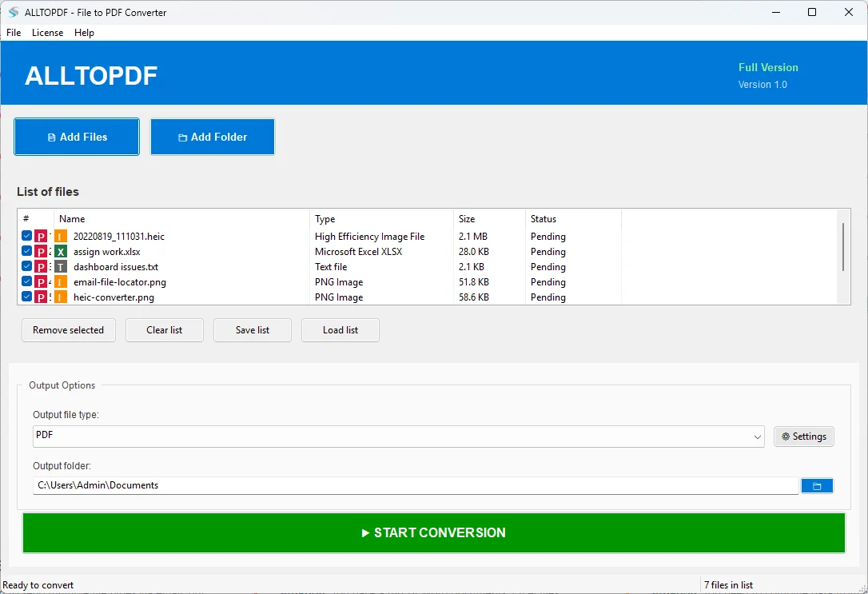Uncheck the checkbox for dashboard issues.txt
868x594 pixels.
(x=26, y=266)
